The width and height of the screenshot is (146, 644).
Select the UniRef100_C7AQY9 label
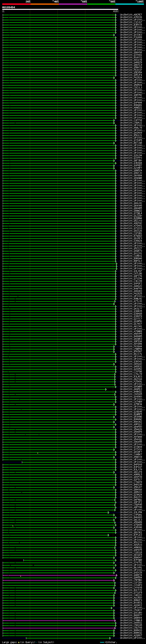click(131, 482)
